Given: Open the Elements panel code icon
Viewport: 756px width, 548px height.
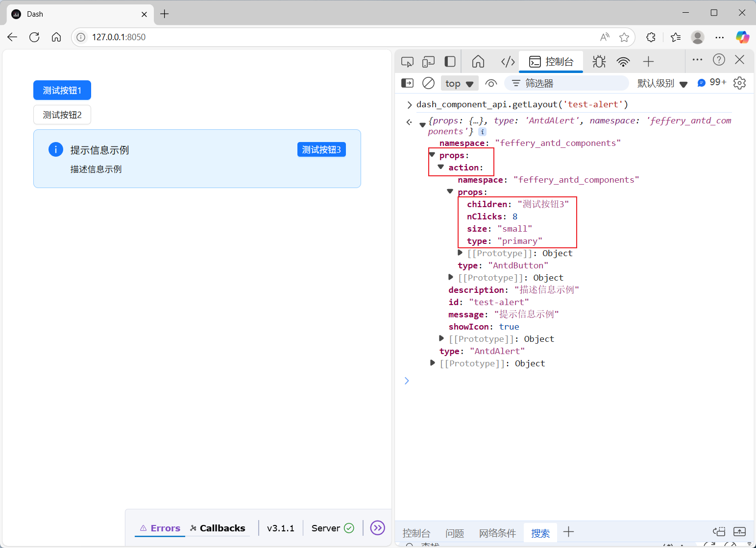Looking at the screenshot, I should (x=508, y=61).
